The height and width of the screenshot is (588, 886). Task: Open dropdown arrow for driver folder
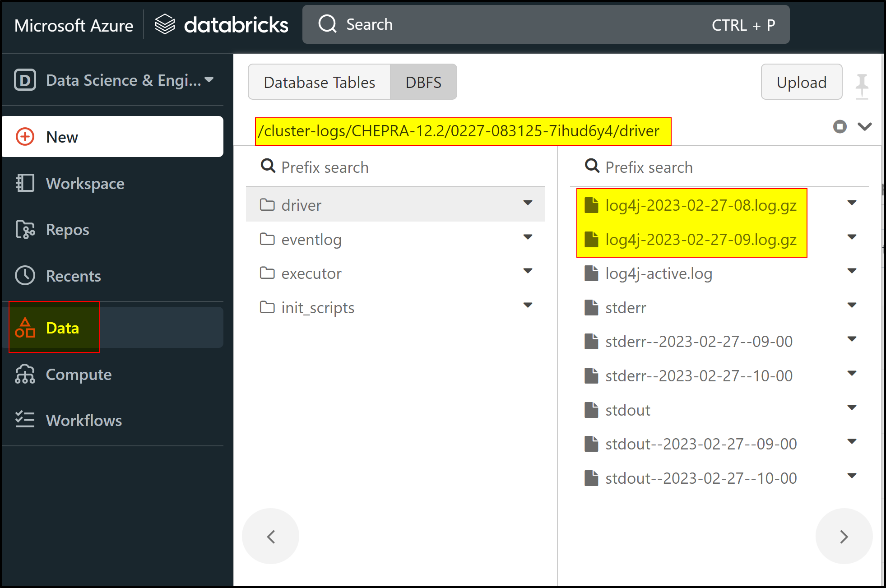(x=528, y=203)
